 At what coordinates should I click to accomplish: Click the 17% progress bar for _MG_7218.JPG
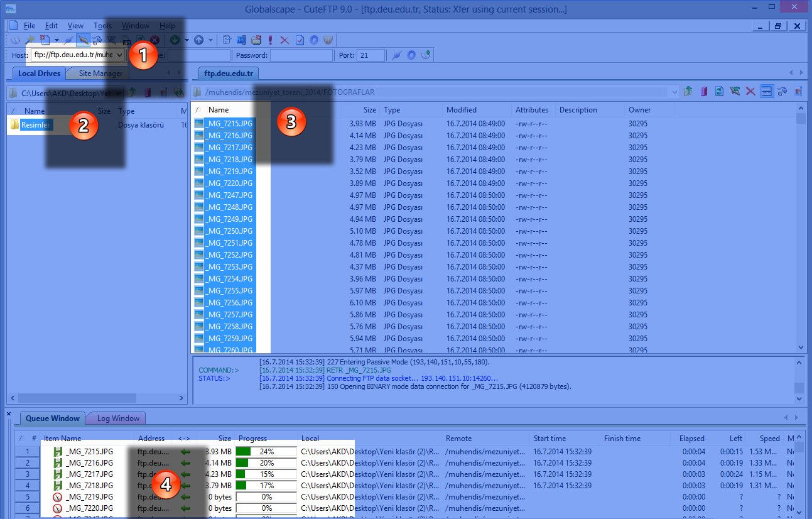point(266,485)
